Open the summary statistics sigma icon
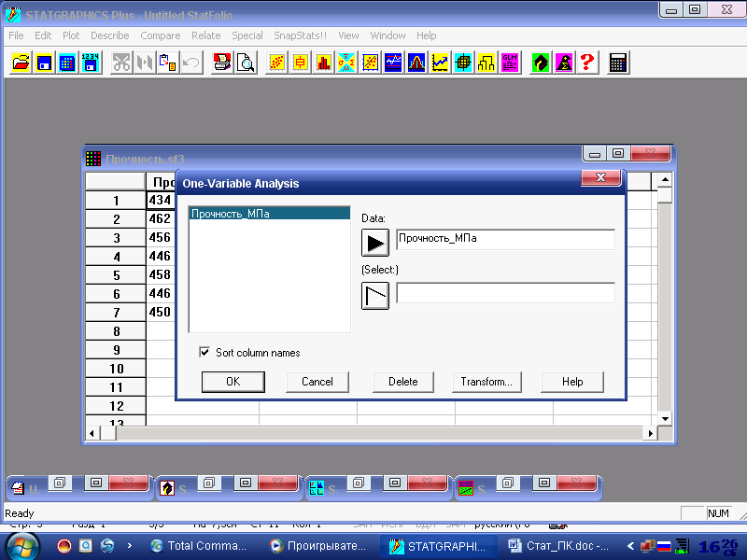 tap(346, 63)
